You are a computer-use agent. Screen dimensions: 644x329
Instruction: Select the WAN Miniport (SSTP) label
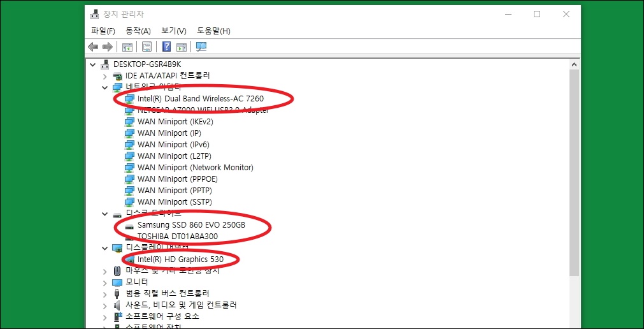pos(175,202)
